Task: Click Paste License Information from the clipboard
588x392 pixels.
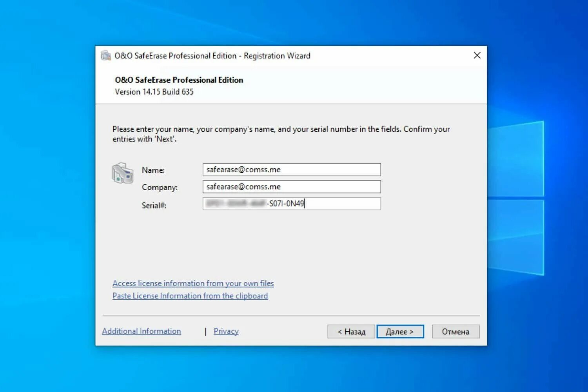Action: (190, 296)
